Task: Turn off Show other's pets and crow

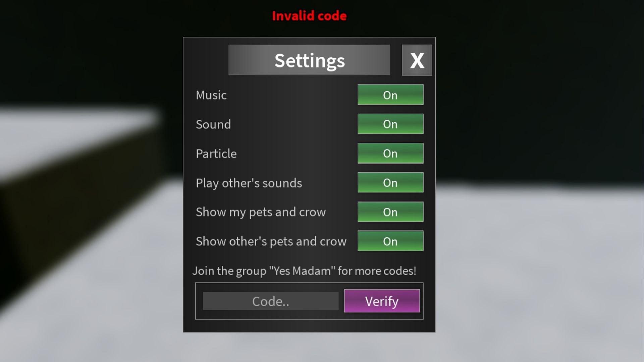Action: 390,241
